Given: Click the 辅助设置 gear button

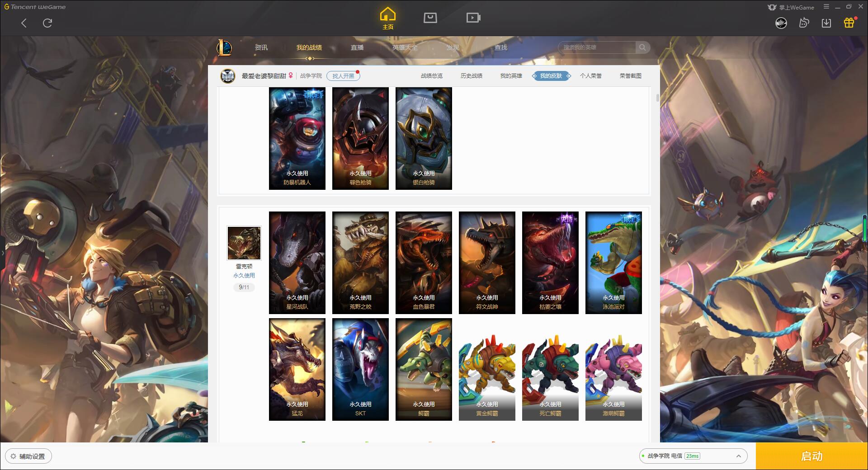Looking at the screenshot, I should point(28,456).
